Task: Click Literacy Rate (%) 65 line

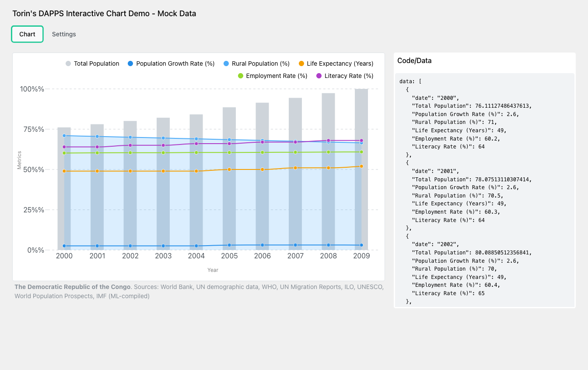Action: coord(448,293)
